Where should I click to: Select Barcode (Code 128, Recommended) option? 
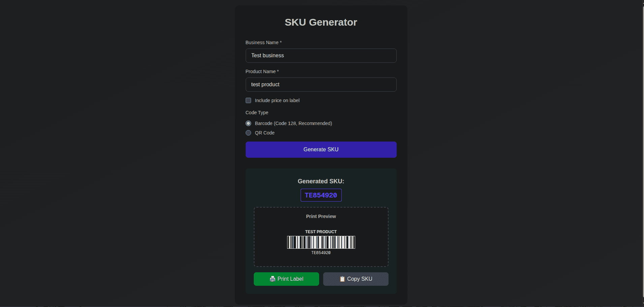click(x=248, y=123)
